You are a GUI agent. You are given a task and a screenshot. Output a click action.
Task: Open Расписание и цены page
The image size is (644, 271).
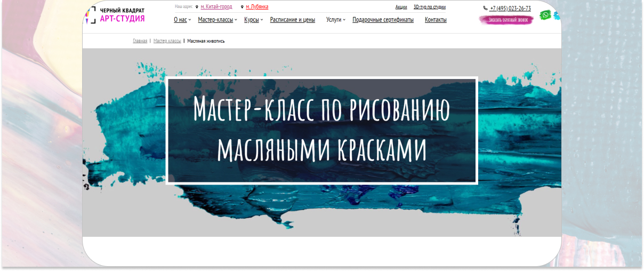click(x=293, y=20)
